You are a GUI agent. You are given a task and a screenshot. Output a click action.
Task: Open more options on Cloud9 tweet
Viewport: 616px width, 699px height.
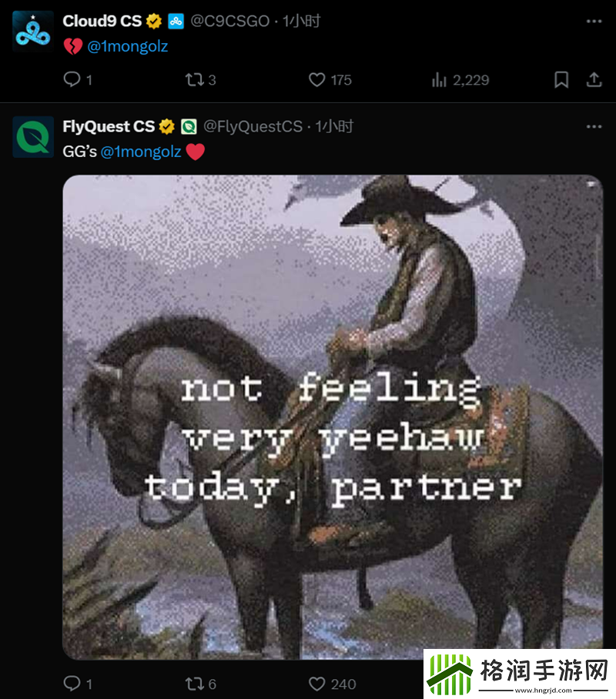[x=594, y=21]
